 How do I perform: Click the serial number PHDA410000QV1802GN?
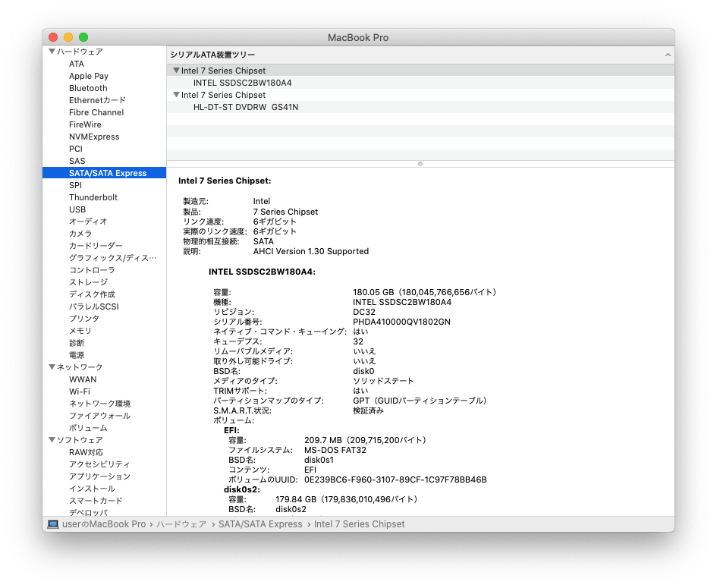[x=401, y=322]
